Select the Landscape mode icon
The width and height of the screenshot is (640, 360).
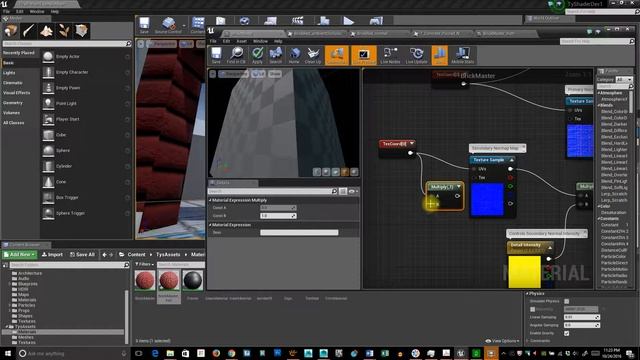tap(46, 31)
